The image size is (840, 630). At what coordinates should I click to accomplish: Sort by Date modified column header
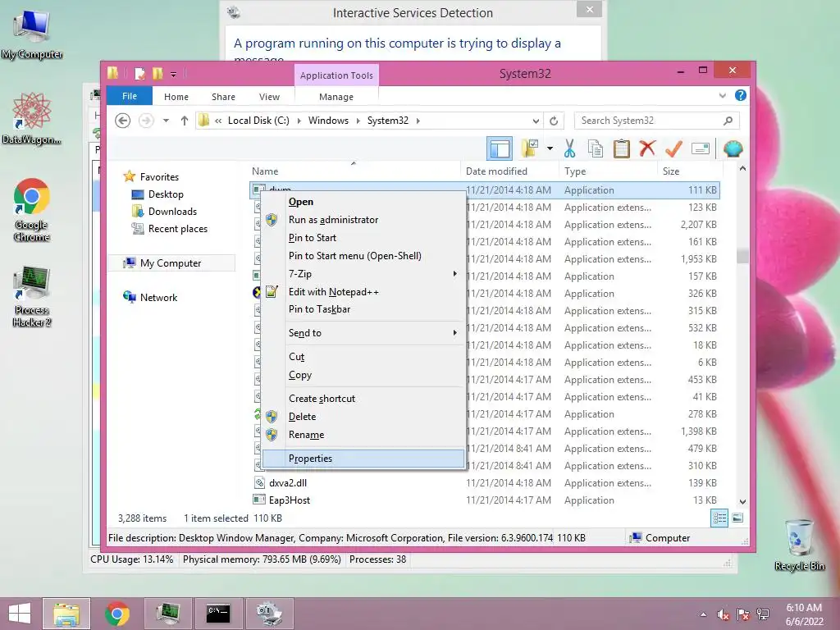tap(509, 171)
